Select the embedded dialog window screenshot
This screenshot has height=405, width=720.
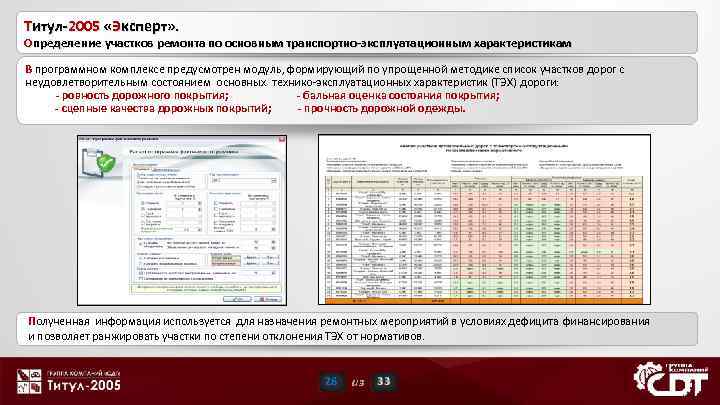tap(182, 220)
